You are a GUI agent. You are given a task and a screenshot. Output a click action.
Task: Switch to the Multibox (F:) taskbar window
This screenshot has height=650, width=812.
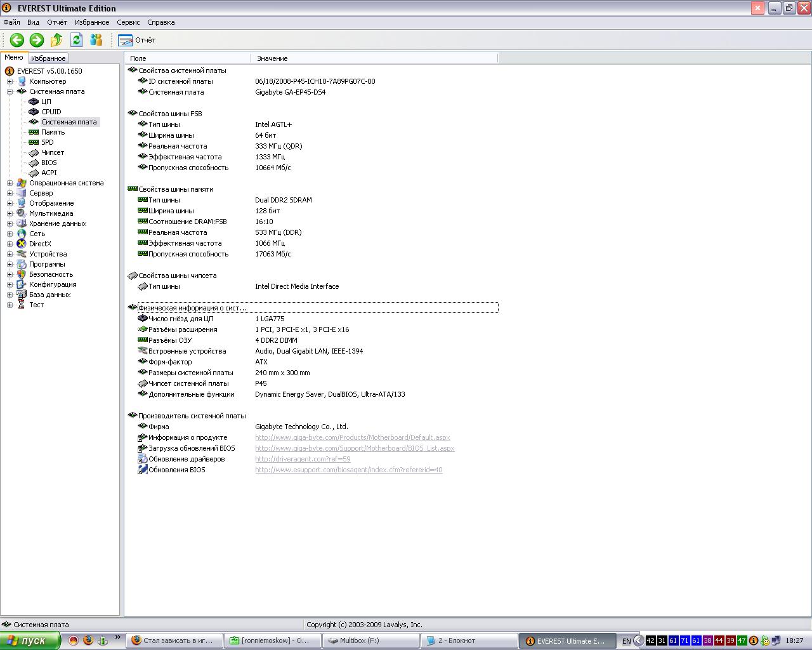coord(371,640)
